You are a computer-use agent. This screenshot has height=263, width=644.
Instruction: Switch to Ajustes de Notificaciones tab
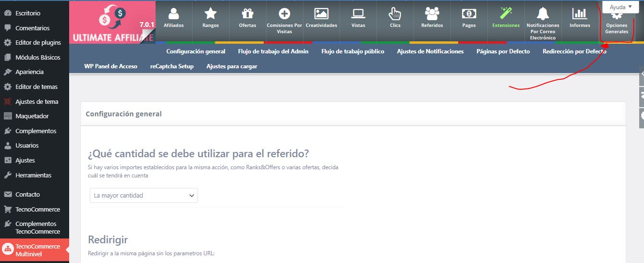[430, 51]
